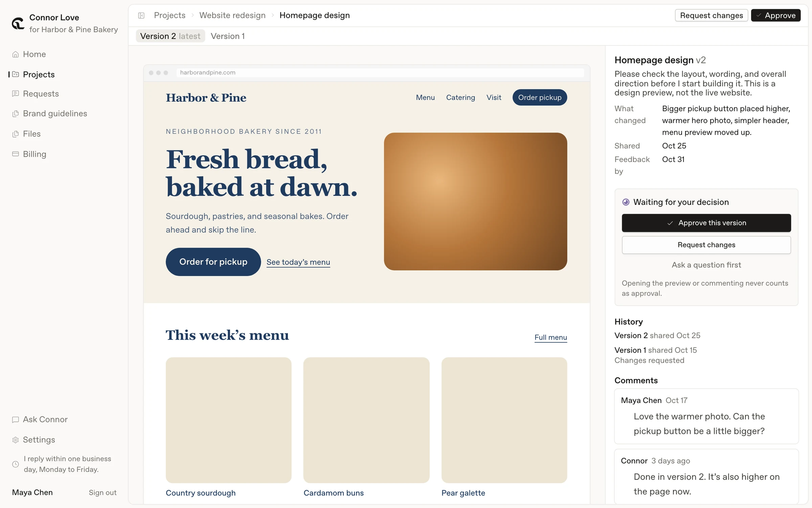Go to the Projects breadcrumb
812x508 pixels.
point(170,15)
